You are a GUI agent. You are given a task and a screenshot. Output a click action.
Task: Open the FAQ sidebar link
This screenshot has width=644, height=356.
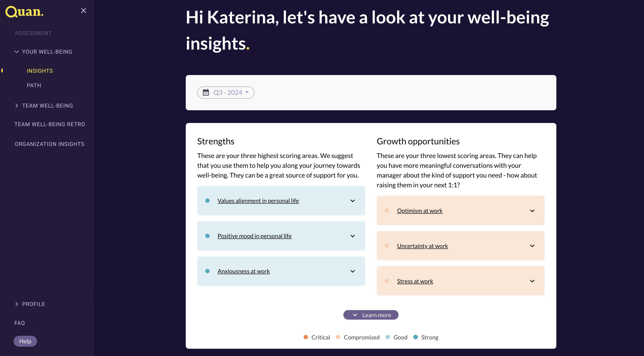click(20, 323)
